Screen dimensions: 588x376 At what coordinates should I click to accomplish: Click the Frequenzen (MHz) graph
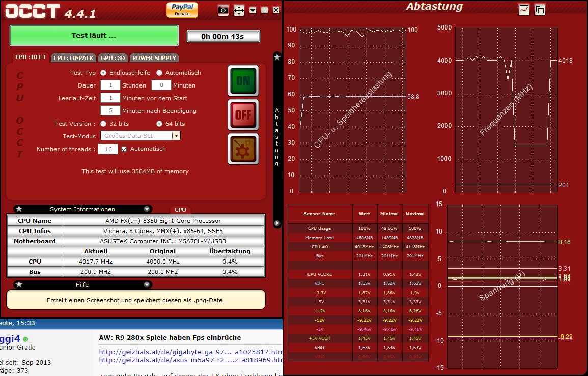tap(506, 110)
